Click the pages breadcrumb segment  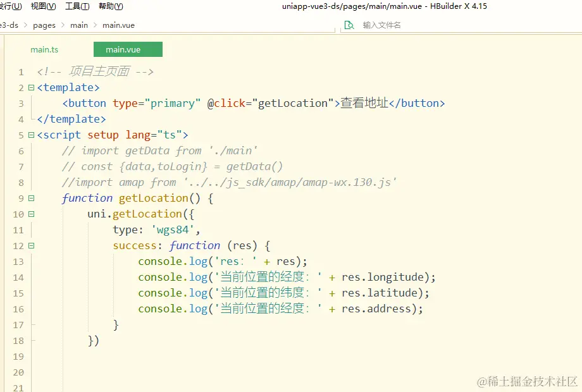[44, 25]
